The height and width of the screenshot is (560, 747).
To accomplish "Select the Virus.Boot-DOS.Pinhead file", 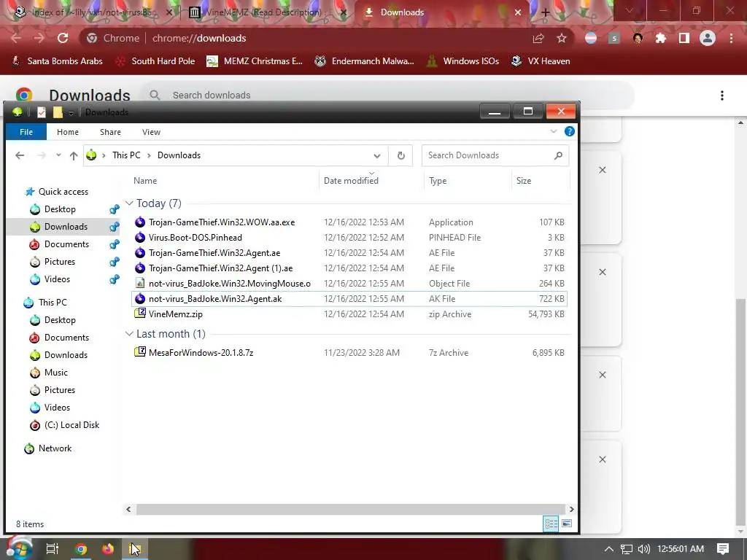I will coord(349,238).
